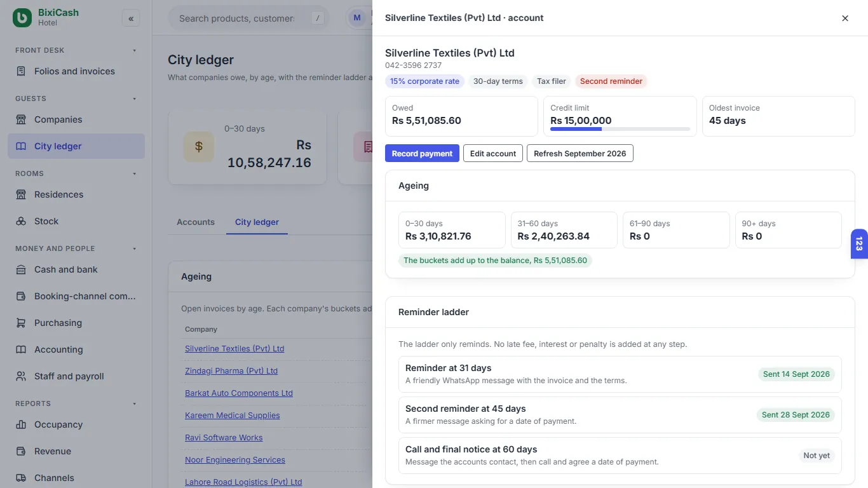Click the Folios and invoices icon
This screenshot has width=868, height=488.
[21, 71]
